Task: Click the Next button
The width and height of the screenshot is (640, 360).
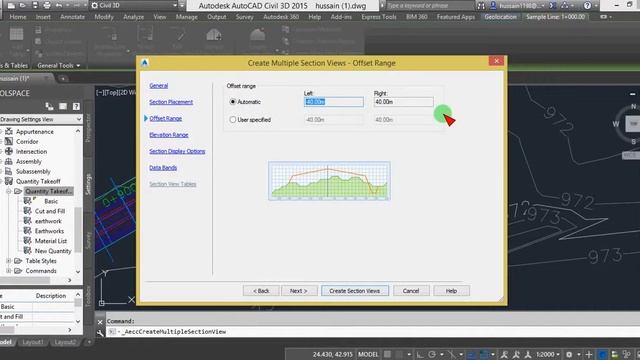Action: click(x=298, y=291)
